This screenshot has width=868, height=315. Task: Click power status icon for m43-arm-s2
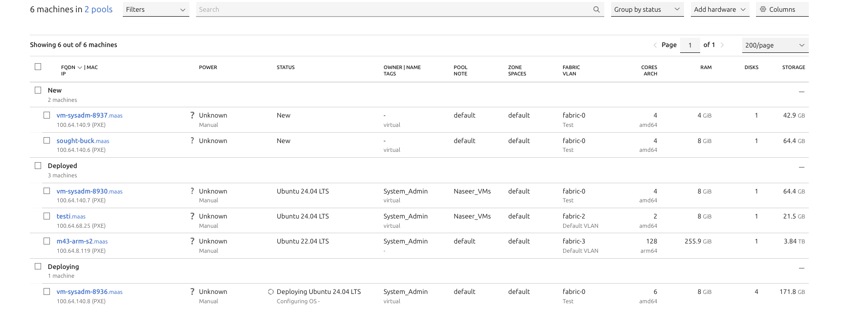click(x=192, y=242)
